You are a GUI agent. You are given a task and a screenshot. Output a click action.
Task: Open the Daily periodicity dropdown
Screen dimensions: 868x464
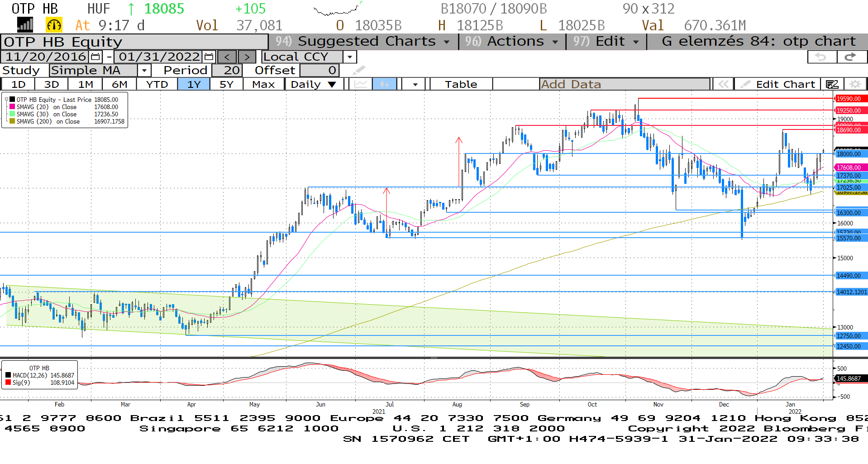coord(314,84)
